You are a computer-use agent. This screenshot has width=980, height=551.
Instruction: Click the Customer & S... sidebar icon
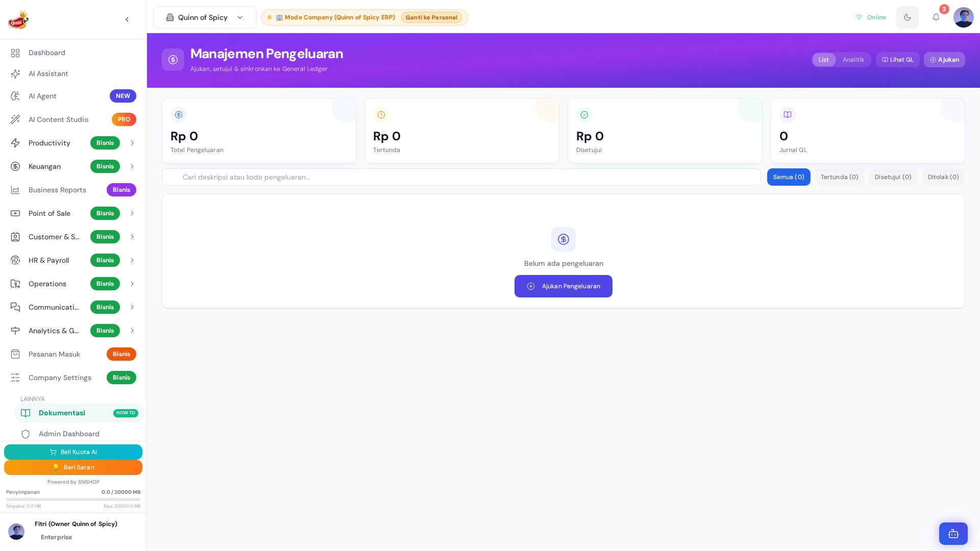(15, 237)
